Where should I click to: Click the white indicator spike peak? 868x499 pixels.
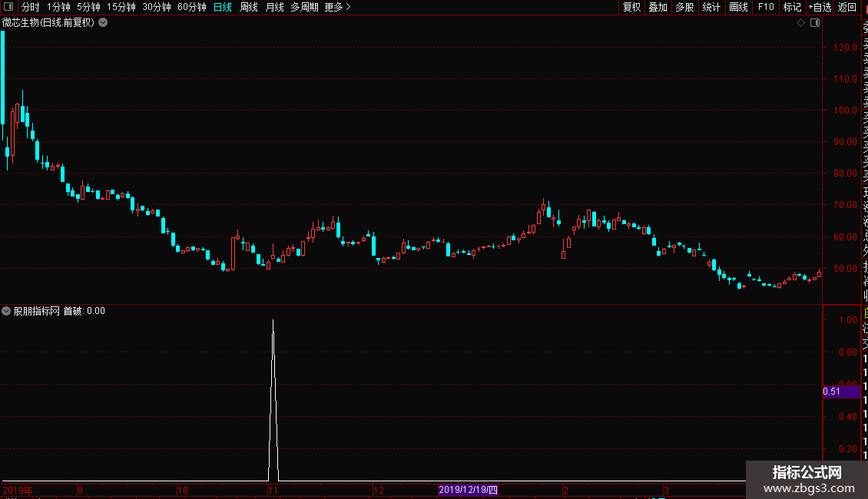273,321
